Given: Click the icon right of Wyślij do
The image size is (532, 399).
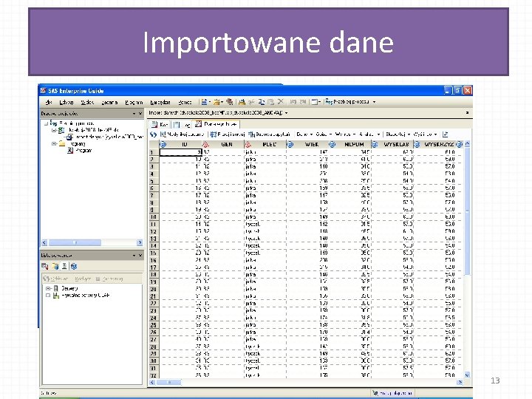Looking at the screenshot, I should point(445,134).
